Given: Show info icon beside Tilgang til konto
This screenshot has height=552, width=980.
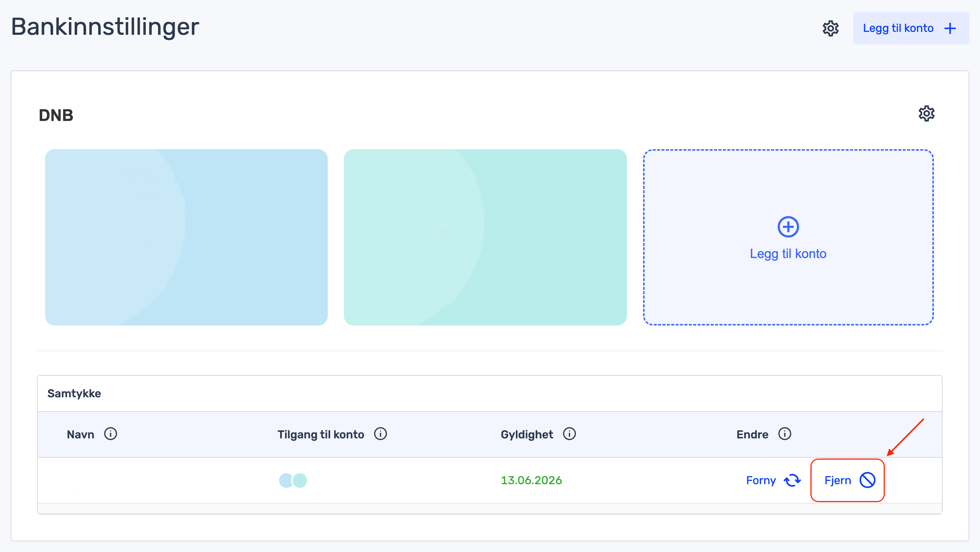Looking at the screenshot, I should [x=381, y=434].
